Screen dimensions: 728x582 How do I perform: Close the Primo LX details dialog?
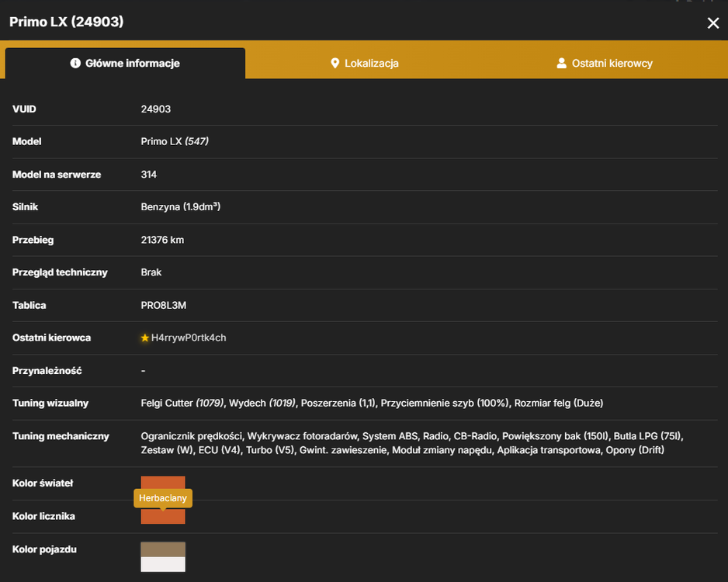[712, 23]
